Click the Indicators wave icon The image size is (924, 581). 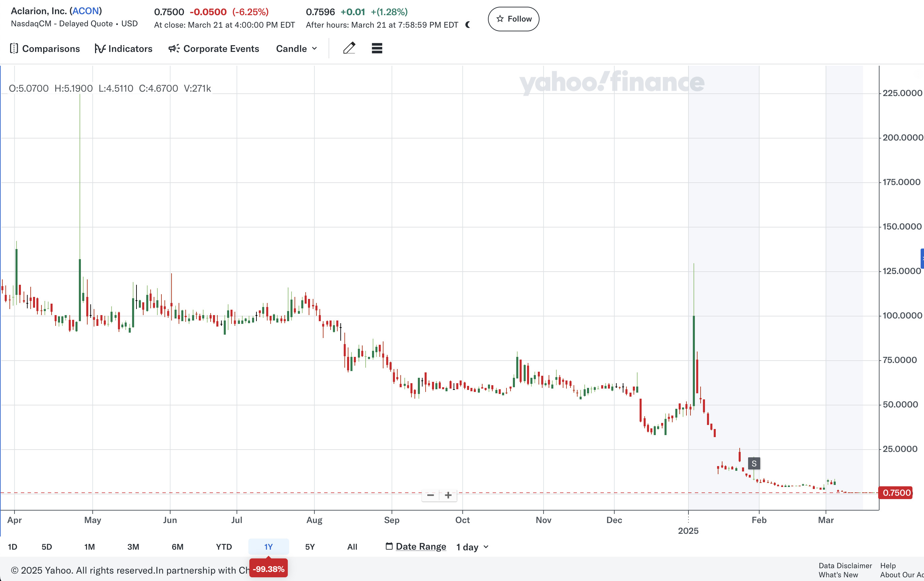(100, 49)
